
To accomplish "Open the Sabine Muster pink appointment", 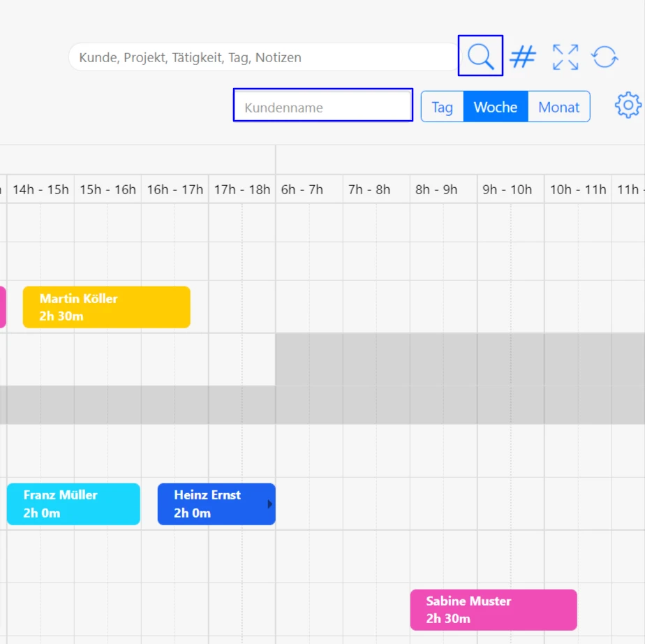I will tap(493, 610).
